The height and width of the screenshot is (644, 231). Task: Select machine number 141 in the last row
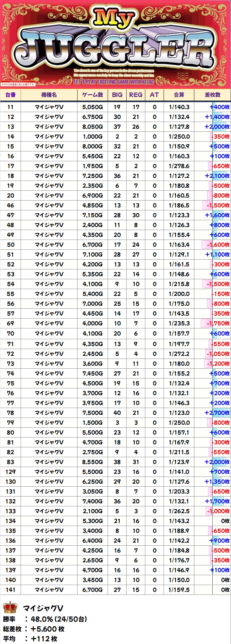coord(10,590)
